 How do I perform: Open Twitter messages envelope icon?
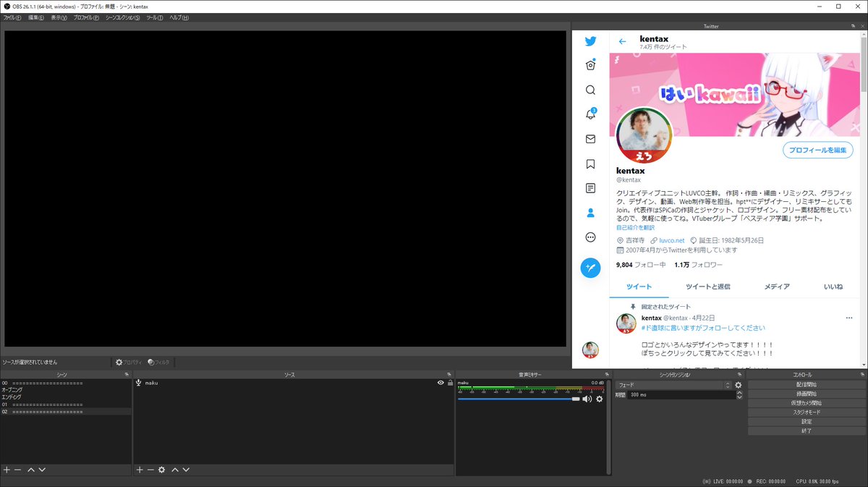tap(590, 139)
